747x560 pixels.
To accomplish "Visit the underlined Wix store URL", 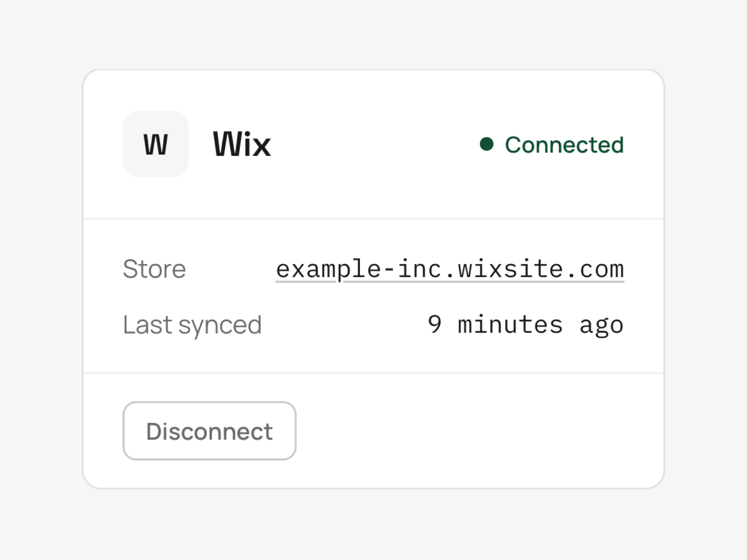I will 450,269.
